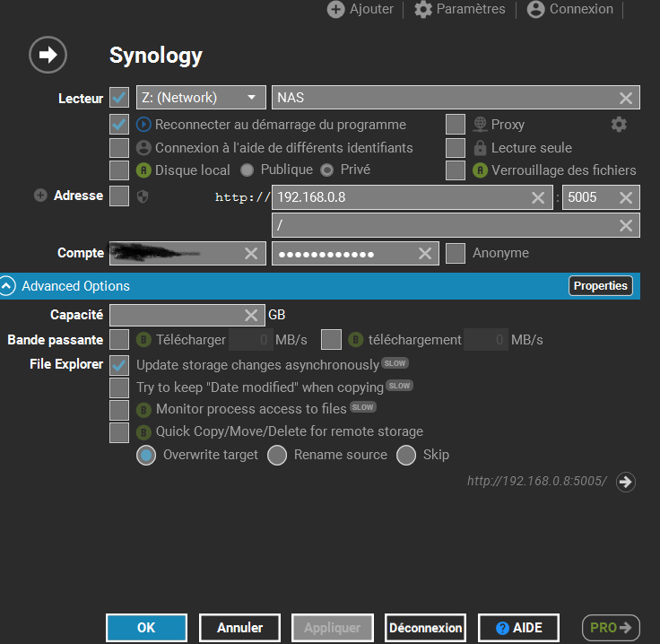Click the B icon beside téléchargement

tap(356, 340)
